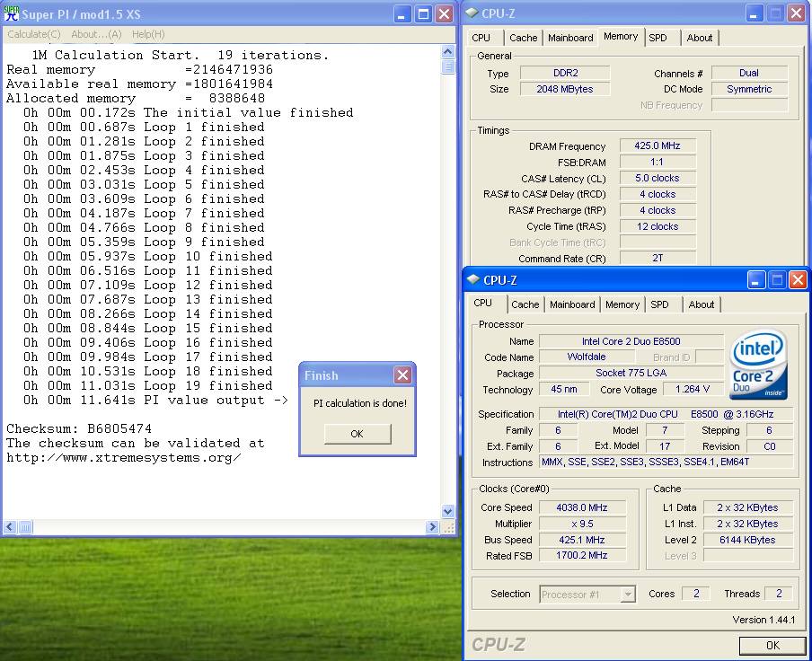The image size is (812, 661).
Task: Select CPU tab in front CPU-Z window
Action: point(483,303)
